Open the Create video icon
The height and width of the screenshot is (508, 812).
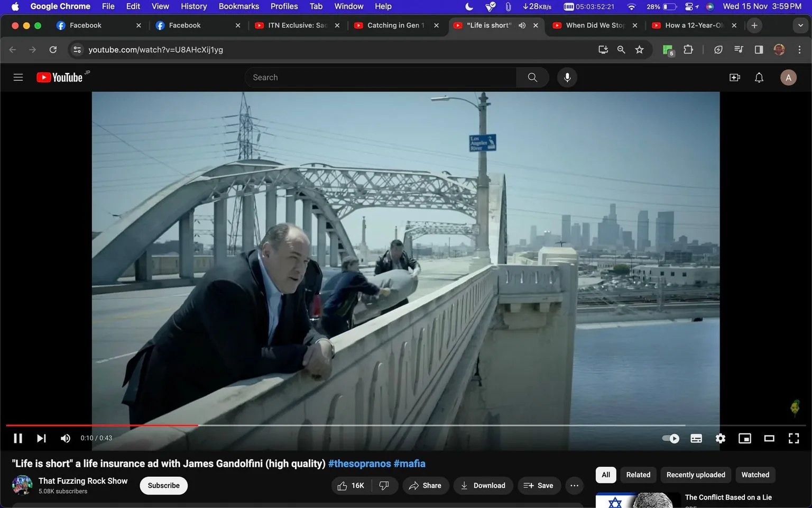(734, 77)
